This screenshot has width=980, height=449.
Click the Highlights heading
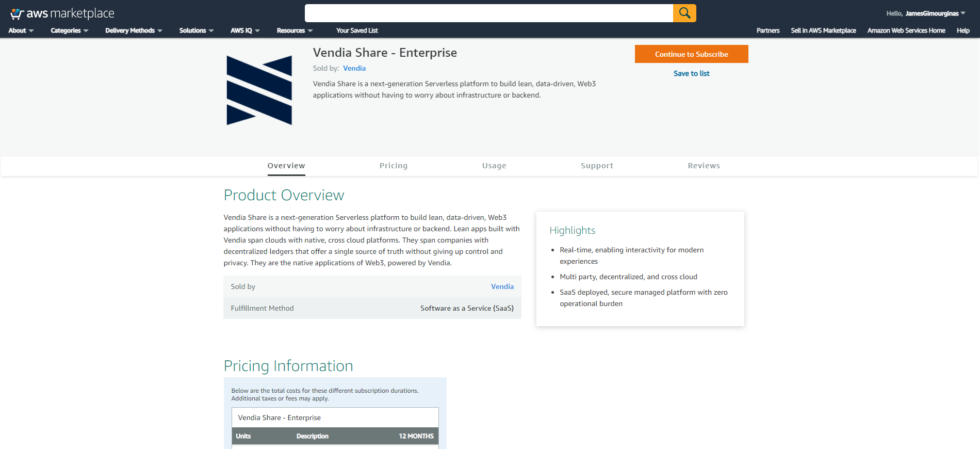[x=572, y=230]
